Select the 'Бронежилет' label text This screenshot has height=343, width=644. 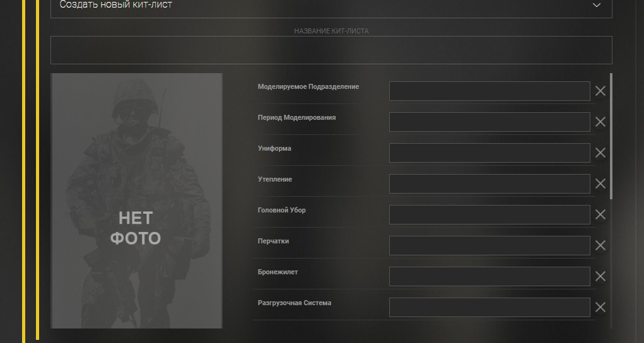(x=278, y=272)
